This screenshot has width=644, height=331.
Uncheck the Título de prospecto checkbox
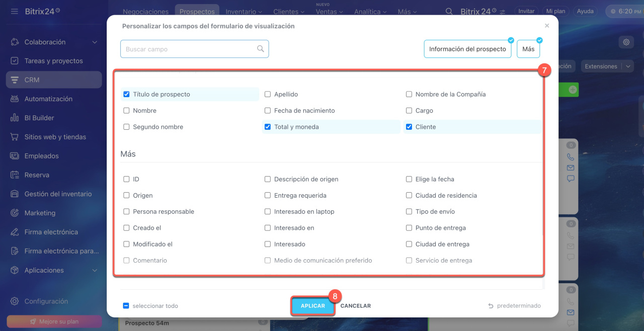[126, 94]
